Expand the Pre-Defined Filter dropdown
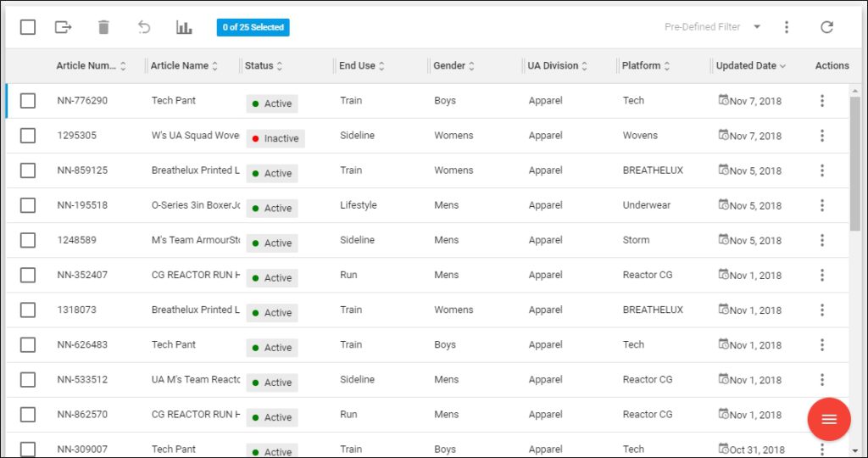Viewport: 868px width, 458px height. tap(757, 27)
